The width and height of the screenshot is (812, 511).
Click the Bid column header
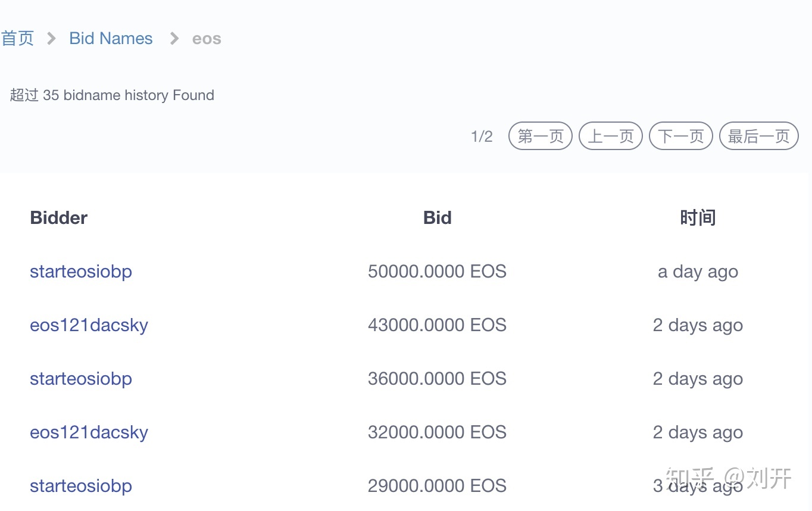(437, 218)
